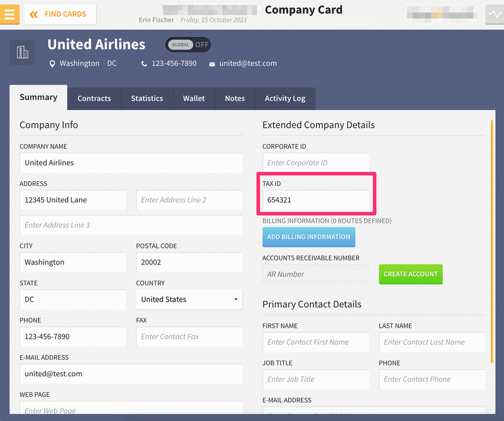Show the Activity Log tab
The image size is (504, 421).
point(285,99)
